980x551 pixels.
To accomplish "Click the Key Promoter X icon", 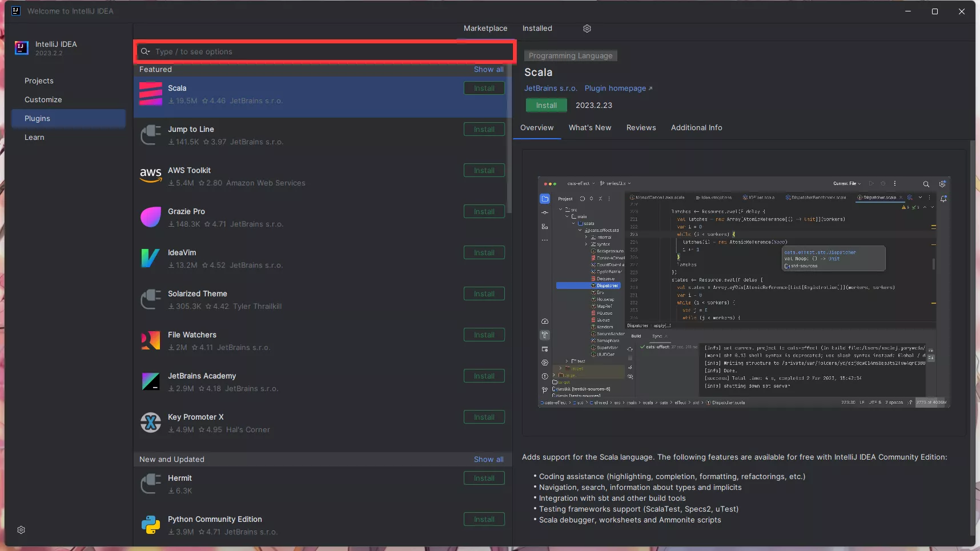I will pos(151,423).
